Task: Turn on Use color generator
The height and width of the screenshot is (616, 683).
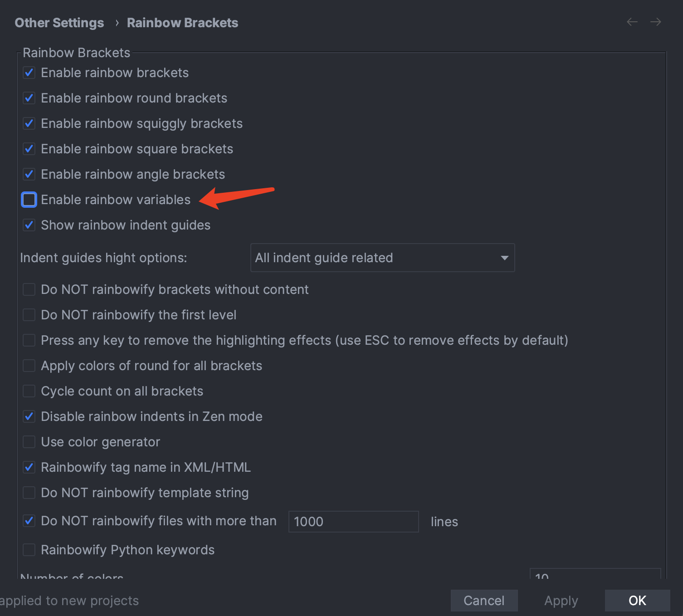Action: 29,442
